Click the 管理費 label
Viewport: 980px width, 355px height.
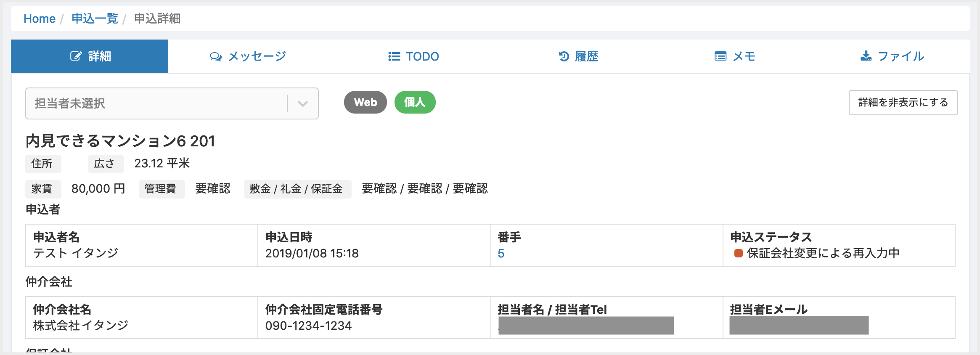tap(162, 189)
